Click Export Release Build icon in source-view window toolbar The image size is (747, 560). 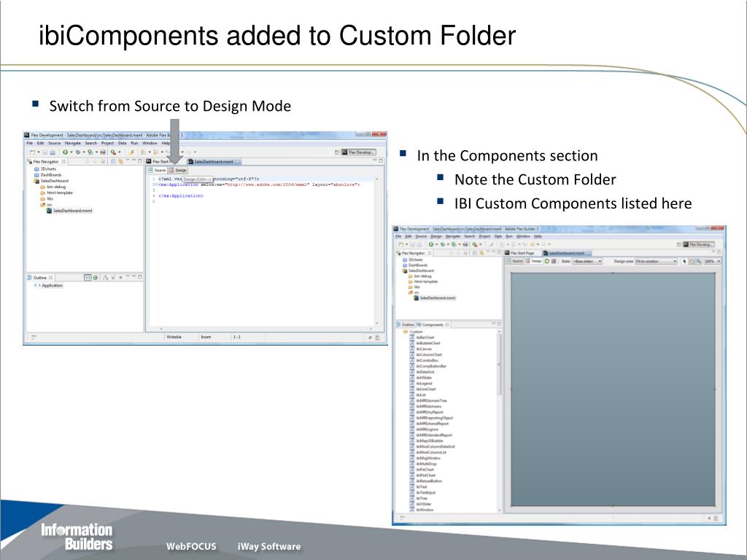coord(103,152)
